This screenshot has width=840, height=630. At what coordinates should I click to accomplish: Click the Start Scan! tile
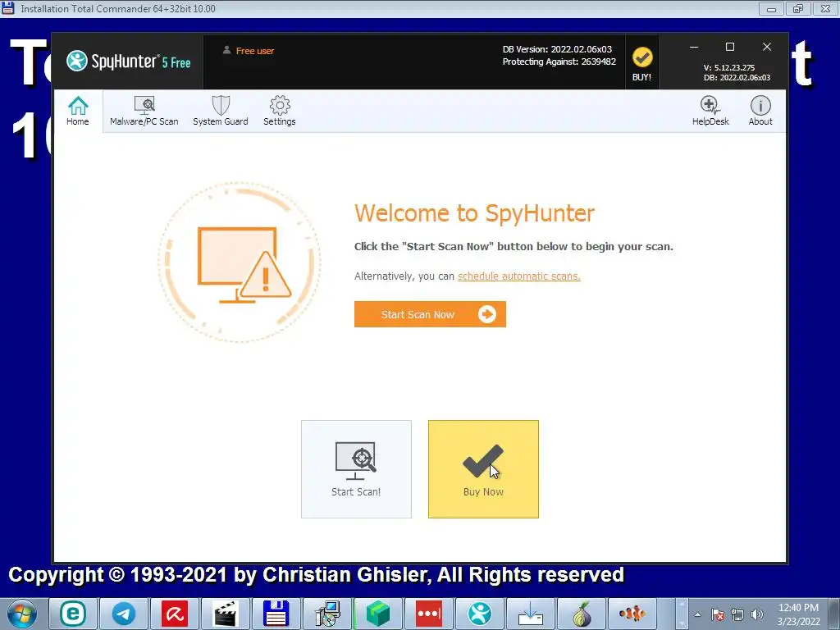[x=356, y=469]
